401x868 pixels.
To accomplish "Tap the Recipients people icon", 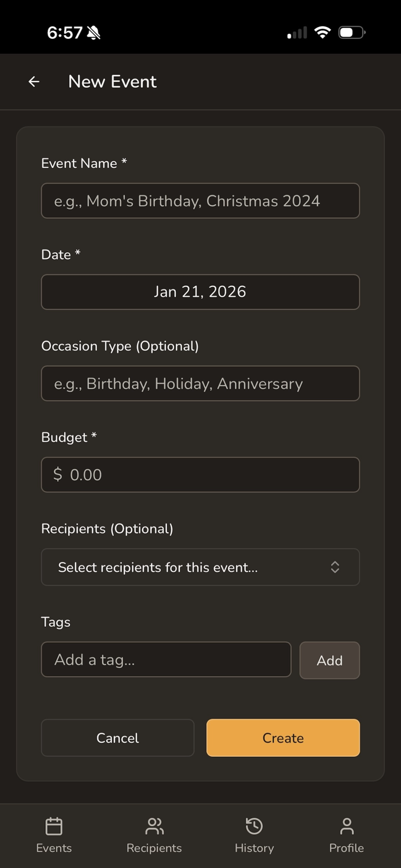I will 154,826.
